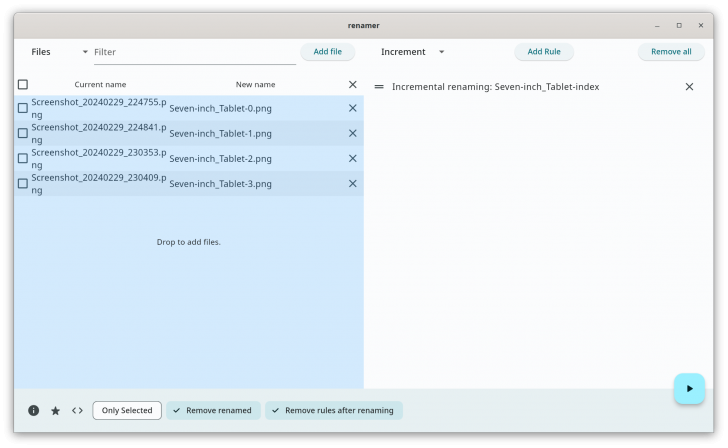Click the Remove all button
Image resolution: width=728 pixels, height=448 pixels.
671,52
